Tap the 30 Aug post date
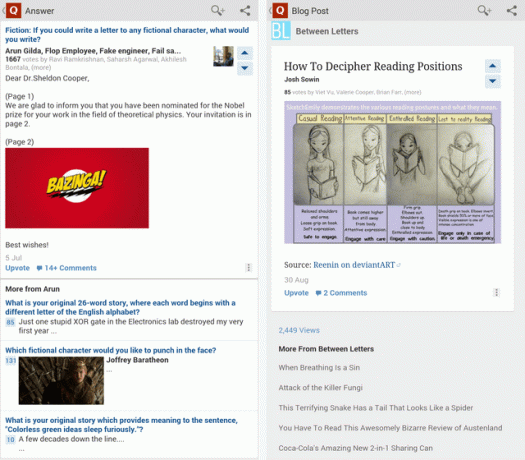Image resolution: width=525 pixels, height=460 pixels. (x=296, y=280)
